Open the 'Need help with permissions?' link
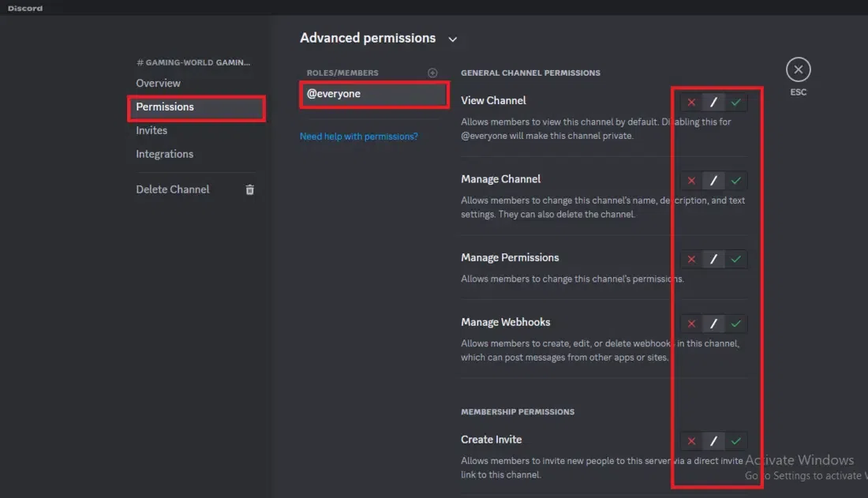The height and width of the screenshot is (498, 868). (359, 137)
